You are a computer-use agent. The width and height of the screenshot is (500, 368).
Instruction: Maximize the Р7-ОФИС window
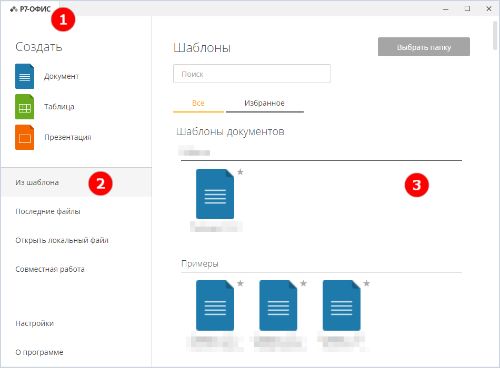click(x=468, y=9)
